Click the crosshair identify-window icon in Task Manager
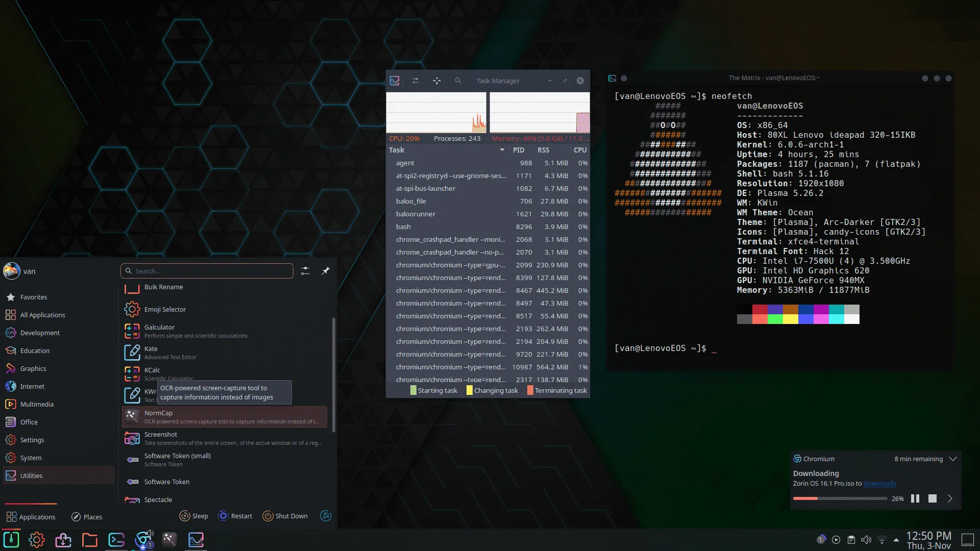The image size is (980, 551). point(437,81)
